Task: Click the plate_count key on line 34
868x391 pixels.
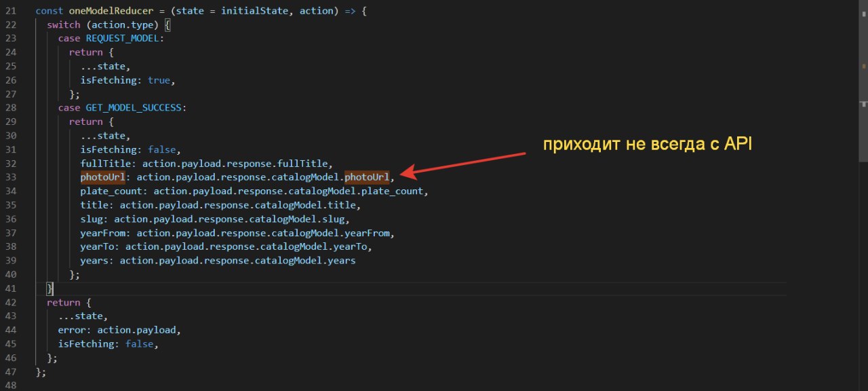Action: (111, 191)
